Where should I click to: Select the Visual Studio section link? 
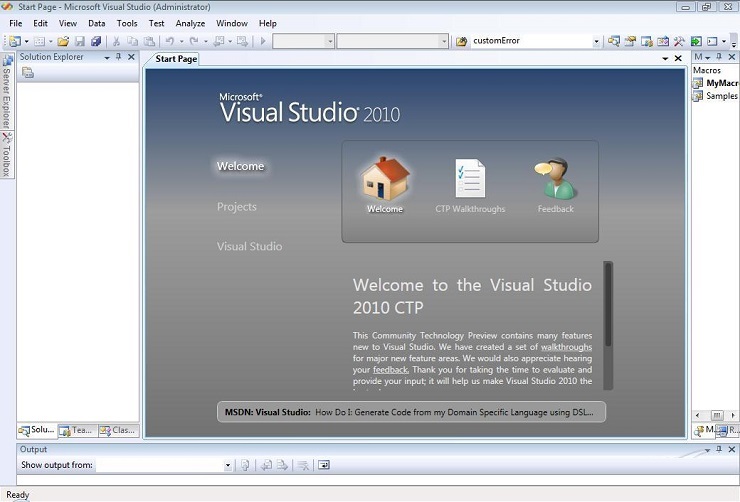tap(250, 246)
